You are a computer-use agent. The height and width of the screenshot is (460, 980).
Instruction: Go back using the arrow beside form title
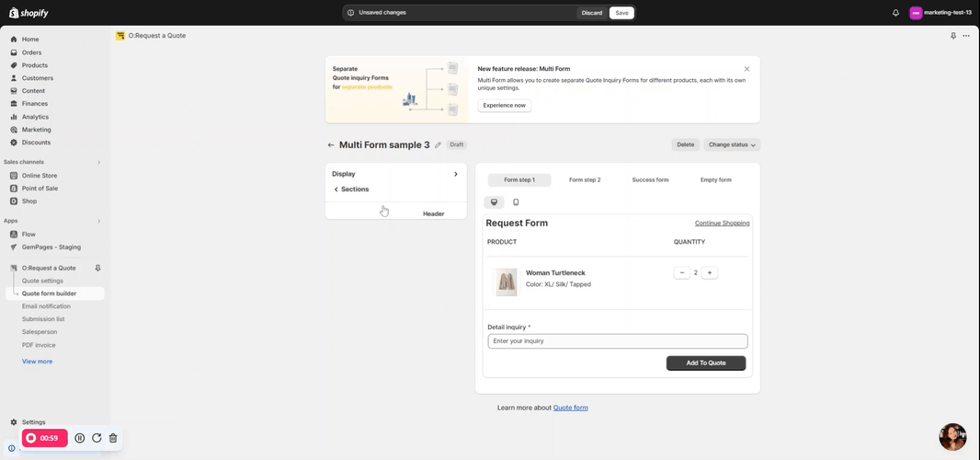[x=331, y=145]
